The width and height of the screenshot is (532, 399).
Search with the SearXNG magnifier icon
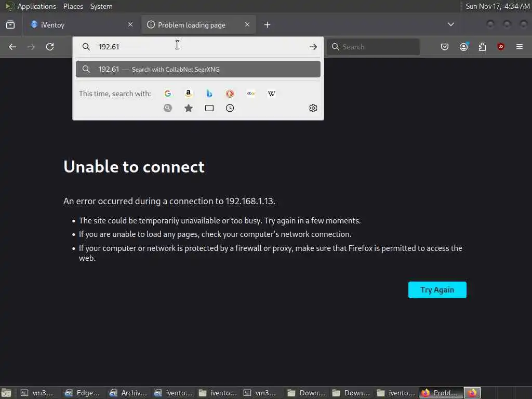coord(168,108)
